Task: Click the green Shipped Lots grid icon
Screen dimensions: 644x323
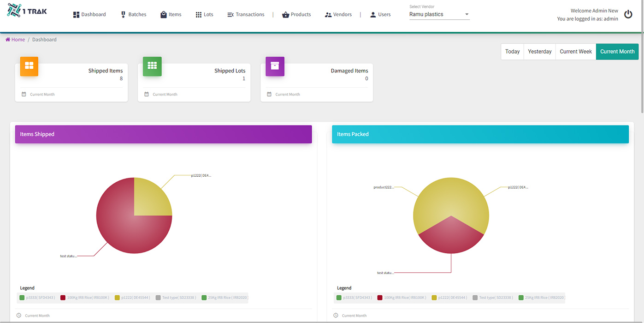Action: pos(152,66)
